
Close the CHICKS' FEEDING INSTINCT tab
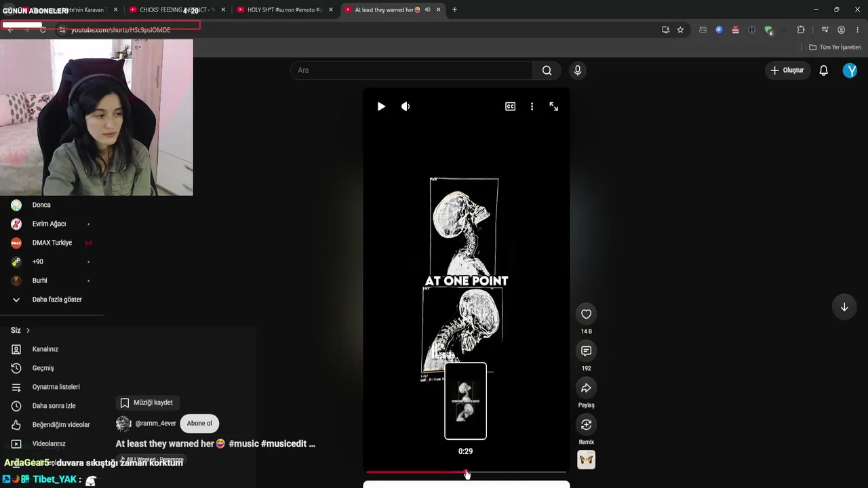[x=223, y=10]
